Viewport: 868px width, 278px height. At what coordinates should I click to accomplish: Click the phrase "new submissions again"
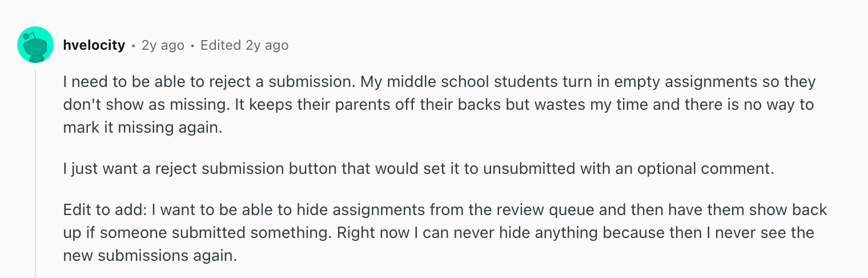[150, 256]
